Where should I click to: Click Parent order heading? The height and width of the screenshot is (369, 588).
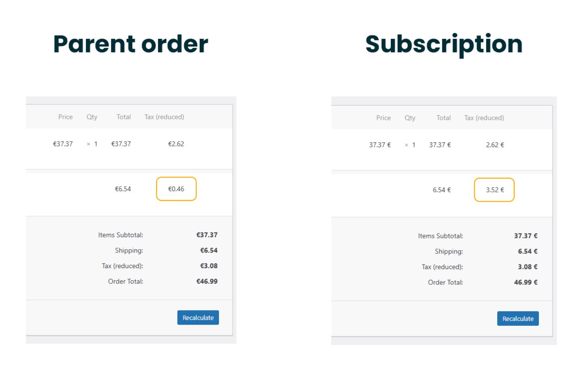click(x=131, y=44)
